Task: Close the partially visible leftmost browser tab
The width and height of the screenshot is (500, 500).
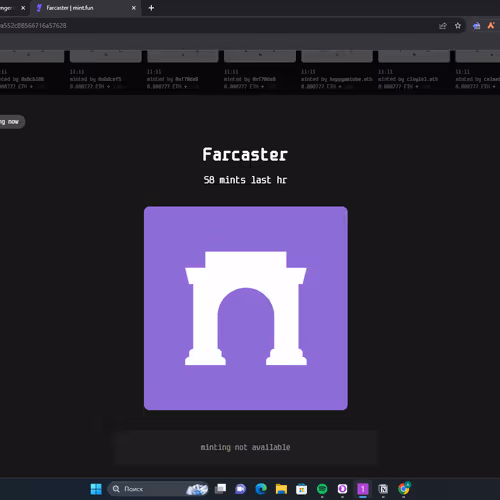Action: [23, 8]
